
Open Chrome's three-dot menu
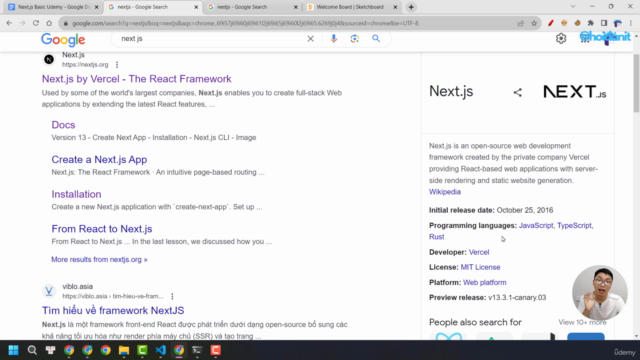[631, 23]
